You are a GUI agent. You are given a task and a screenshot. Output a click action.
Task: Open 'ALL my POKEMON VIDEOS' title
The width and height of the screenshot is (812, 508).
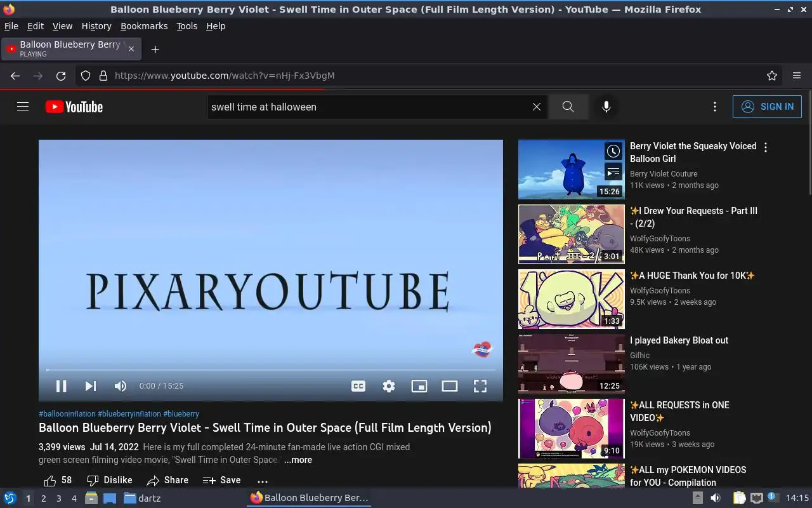pos(688,476)
